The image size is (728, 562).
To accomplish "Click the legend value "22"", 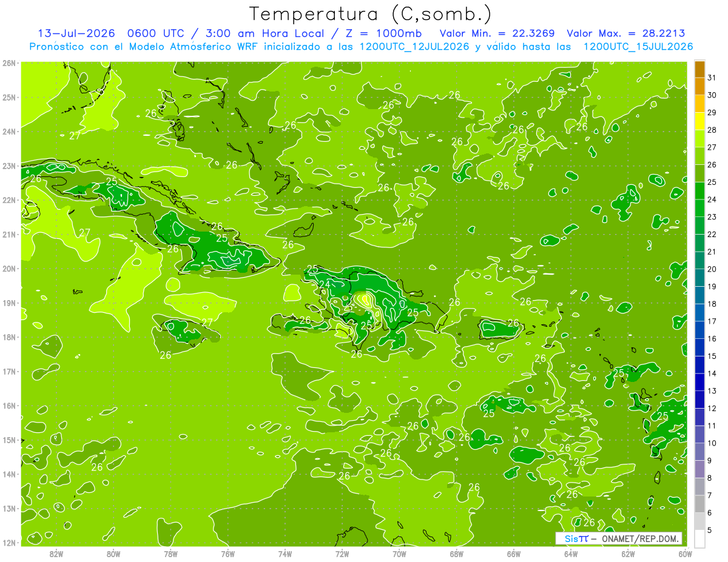I will 712,234.
